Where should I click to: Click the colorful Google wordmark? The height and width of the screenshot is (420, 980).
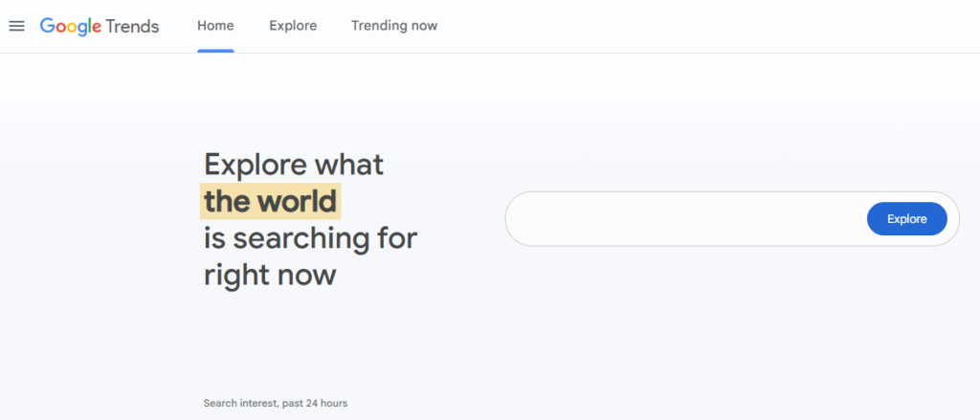71,26
